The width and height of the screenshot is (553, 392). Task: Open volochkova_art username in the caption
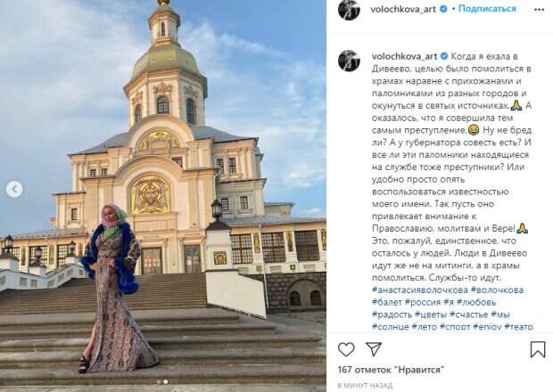[404, 56]
